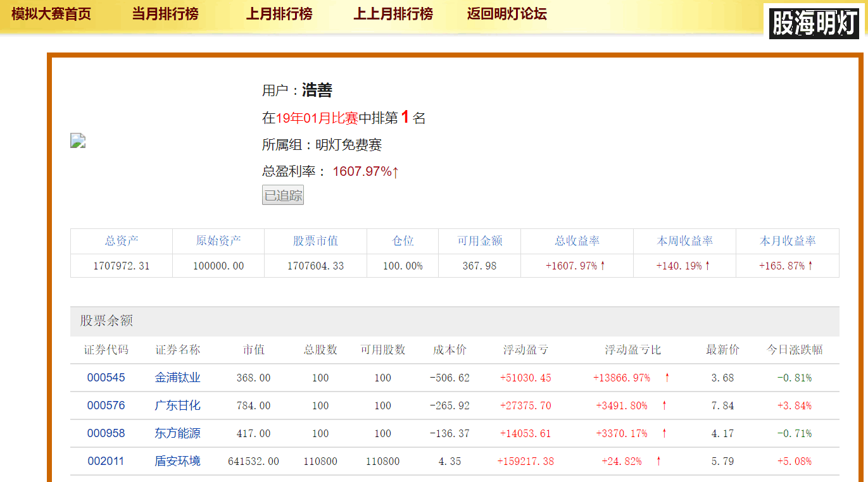Select total assets value 1707972.31

(122, 266)
